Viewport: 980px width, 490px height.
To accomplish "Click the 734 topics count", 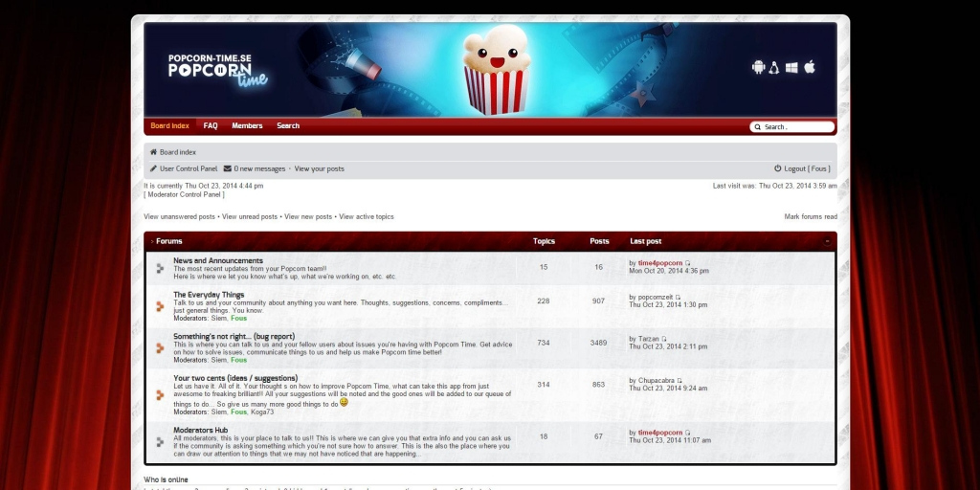I will point(544,343).
